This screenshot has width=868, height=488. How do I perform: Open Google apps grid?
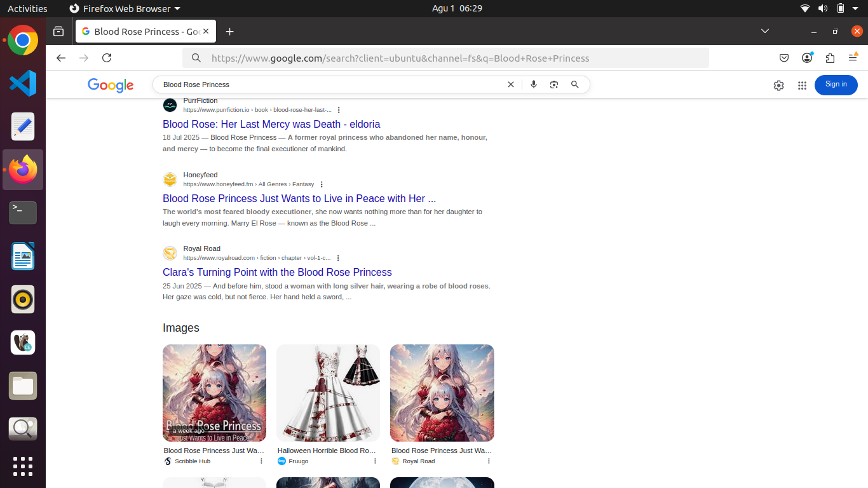coord(802,85)
